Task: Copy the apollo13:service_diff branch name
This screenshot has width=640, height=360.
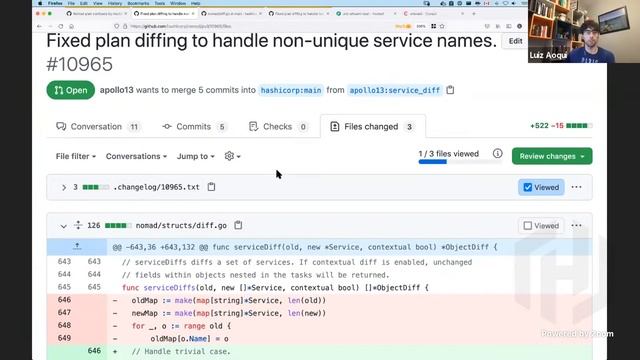Action: click(450, 90)
